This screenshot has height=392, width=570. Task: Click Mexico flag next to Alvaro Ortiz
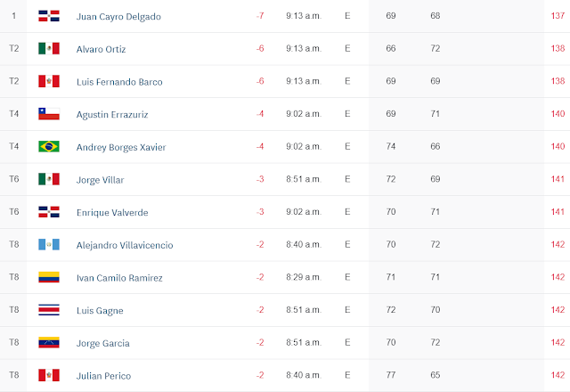point(49,48)
